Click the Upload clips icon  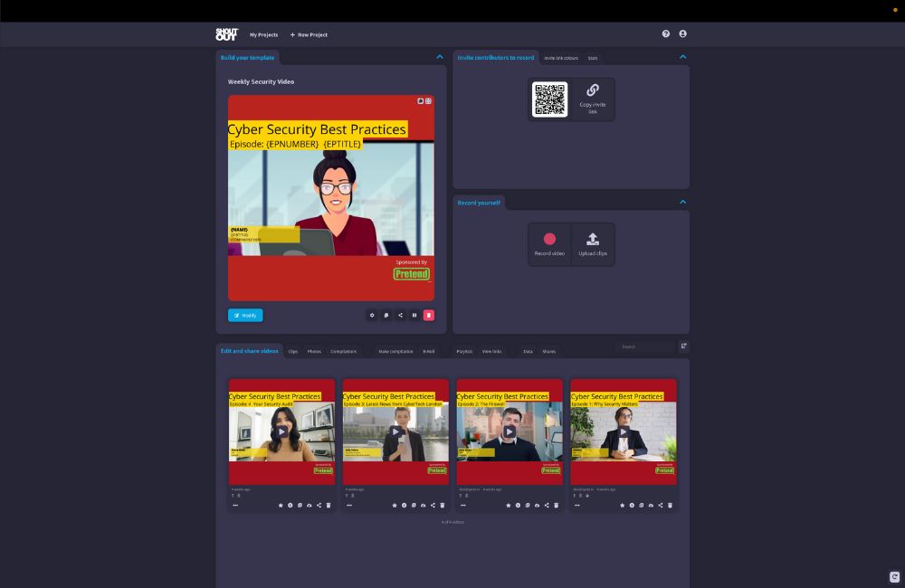[594, 239]
